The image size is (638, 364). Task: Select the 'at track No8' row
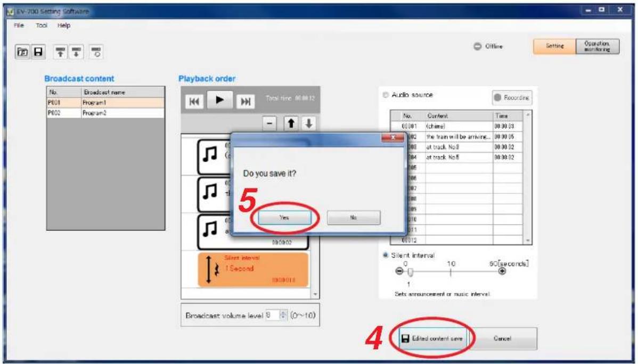click(457, 147)
